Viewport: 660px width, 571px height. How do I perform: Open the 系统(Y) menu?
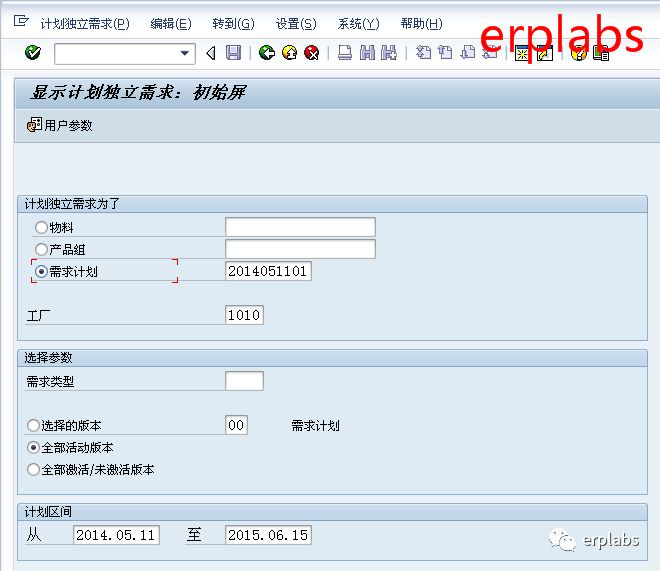pos(358,24)
